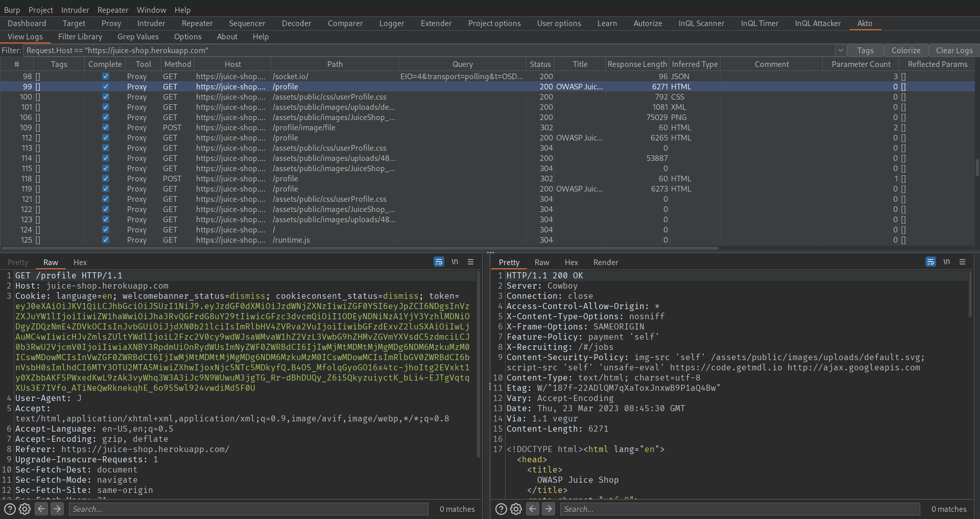The height and width of the screenshot is (519, 980).
Task: Expand the filter history dropdown arrow
Action: pyautogui.click(x=840, y=51)
